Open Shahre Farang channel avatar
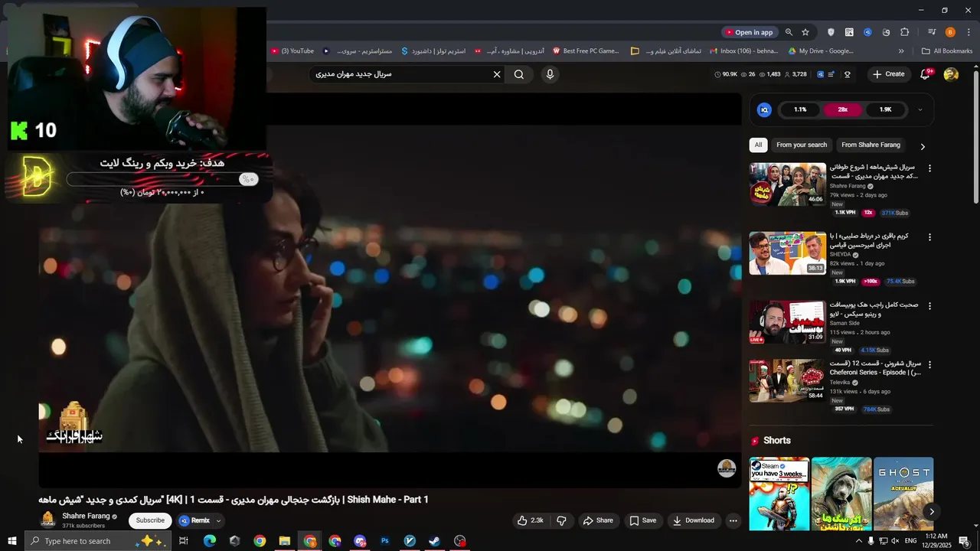This screenshot has height=551, width=980. click(x=48, y=520)
